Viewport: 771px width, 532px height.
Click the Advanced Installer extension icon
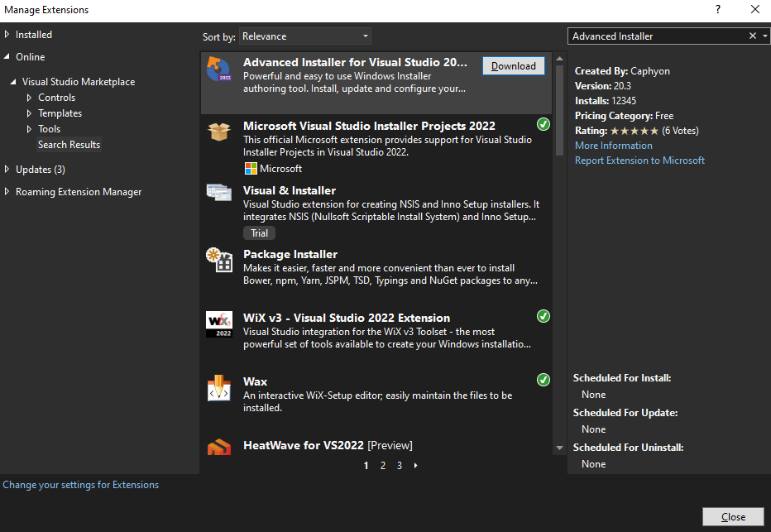pyautogui.click(x=219, y=69)
